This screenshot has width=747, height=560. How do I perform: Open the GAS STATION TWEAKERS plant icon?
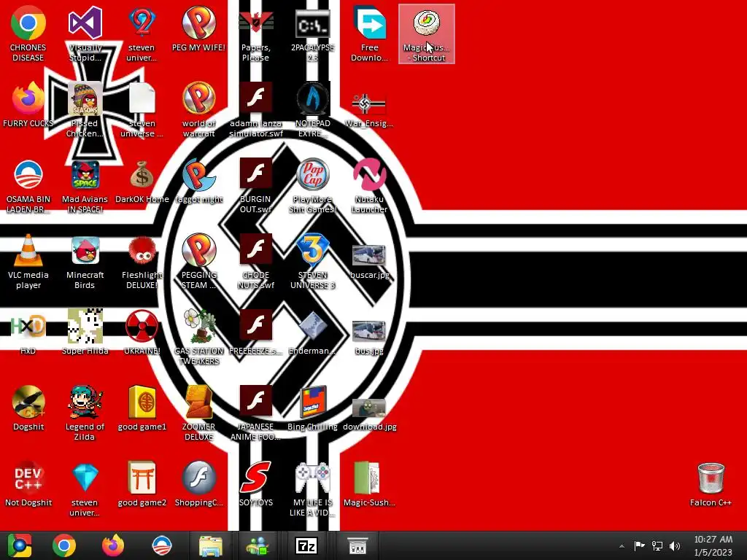(198, 337)
